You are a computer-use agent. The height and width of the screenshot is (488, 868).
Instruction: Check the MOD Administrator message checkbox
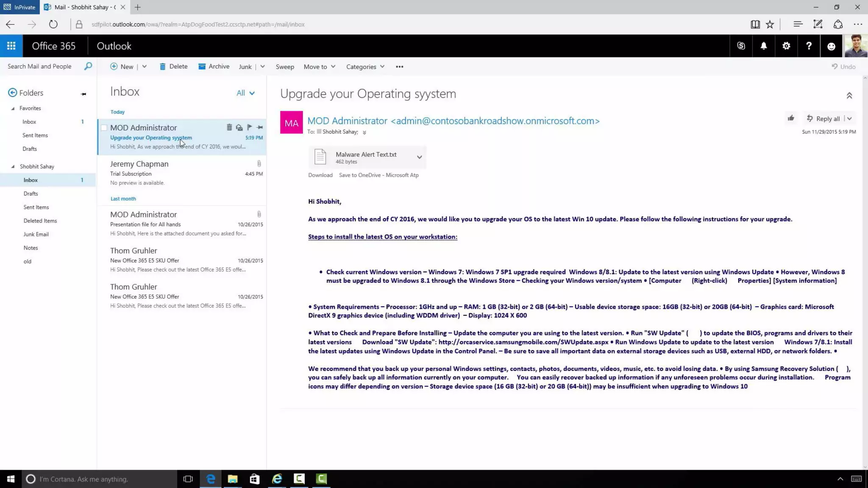coord(104,128)
